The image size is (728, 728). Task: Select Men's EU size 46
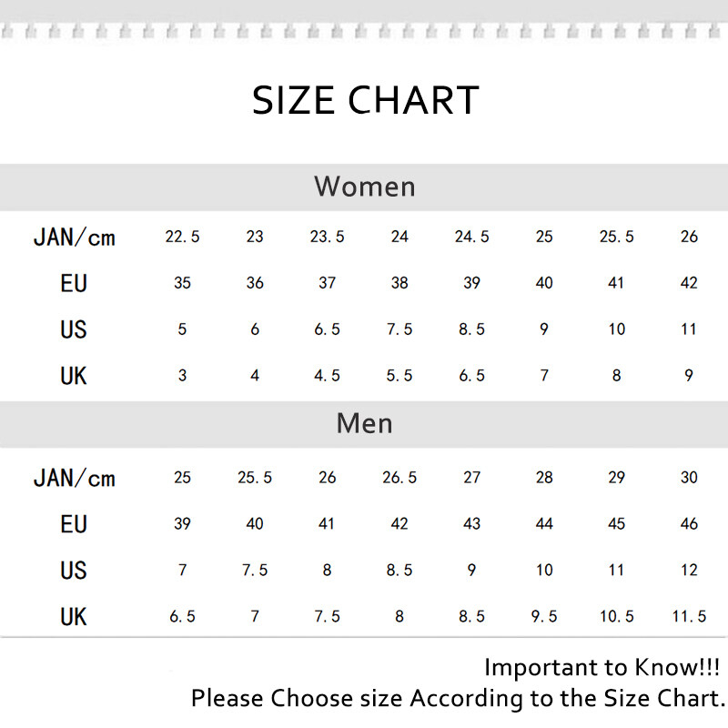(x=689, y=524)
